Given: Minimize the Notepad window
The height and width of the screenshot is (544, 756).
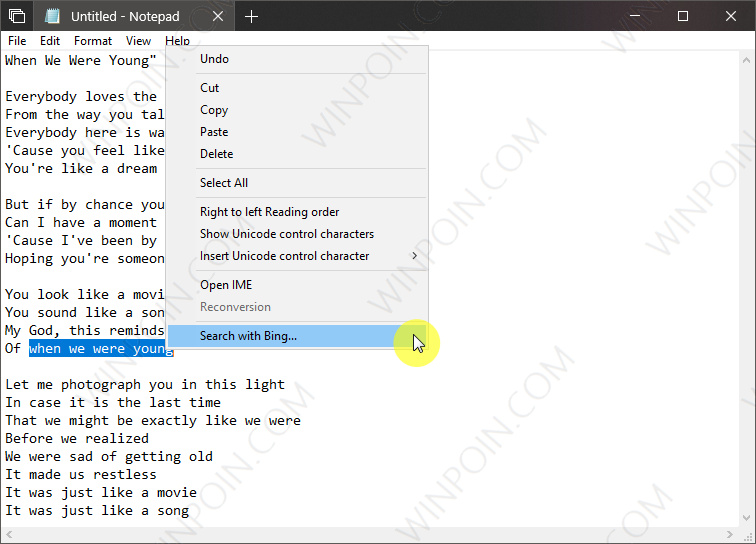Looking at the screenshot, I should pos(635,16).
